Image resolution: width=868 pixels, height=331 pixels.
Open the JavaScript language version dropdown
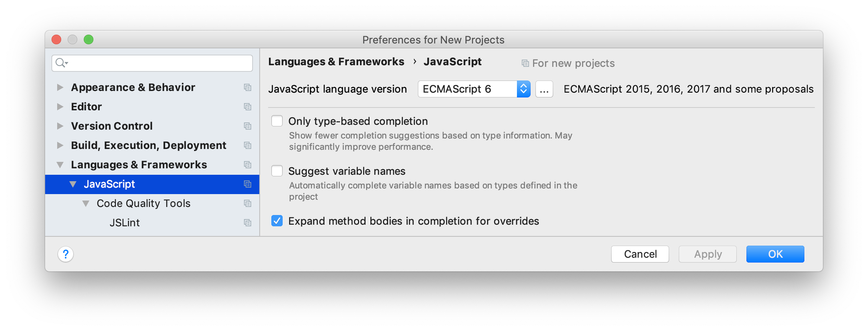[474, 89]
